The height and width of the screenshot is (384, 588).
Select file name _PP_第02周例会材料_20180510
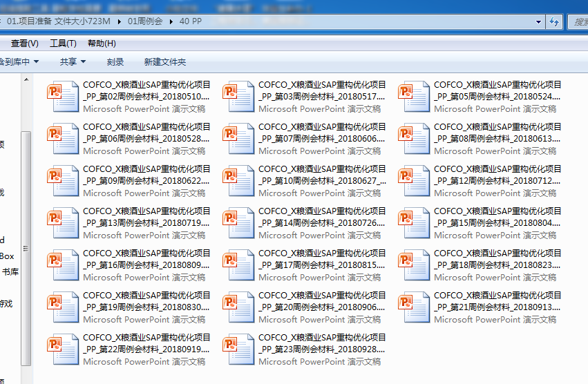click(146, 97)
